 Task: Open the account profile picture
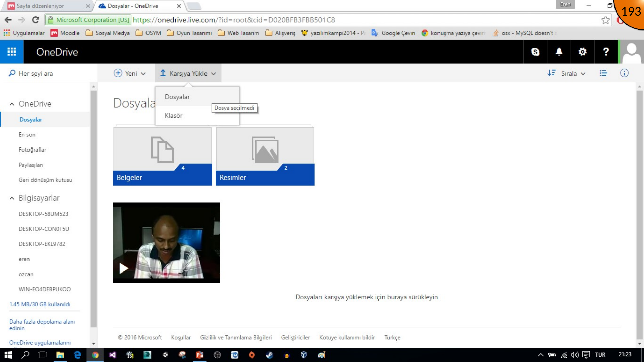[x=631, y=52]
